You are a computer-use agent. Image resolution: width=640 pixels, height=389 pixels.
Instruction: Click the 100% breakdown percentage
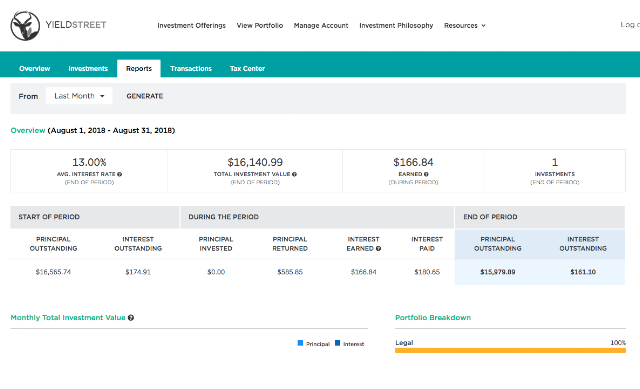(x=618, y=342)
